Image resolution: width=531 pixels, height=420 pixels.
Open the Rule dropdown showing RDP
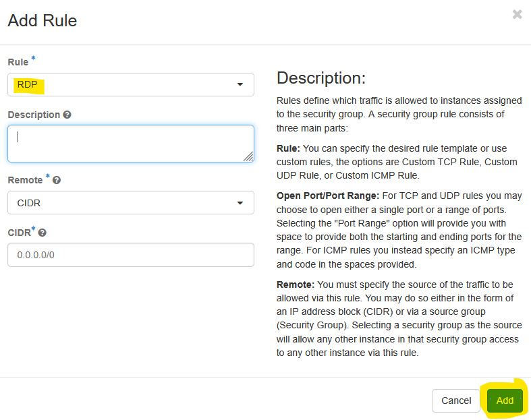pos(131,85)
